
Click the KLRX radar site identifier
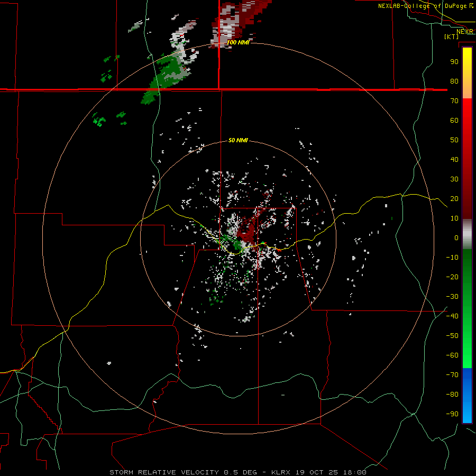[x=281, y=472]
